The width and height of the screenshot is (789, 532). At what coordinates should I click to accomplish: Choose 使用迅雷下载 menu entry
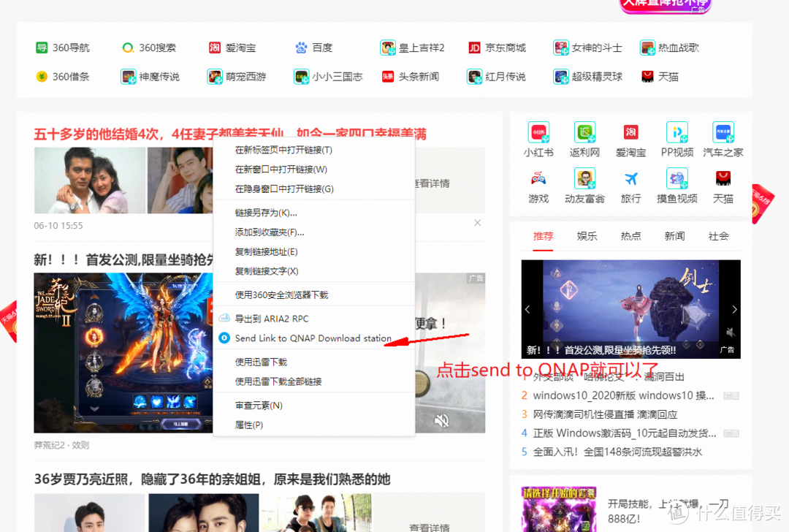314,362
